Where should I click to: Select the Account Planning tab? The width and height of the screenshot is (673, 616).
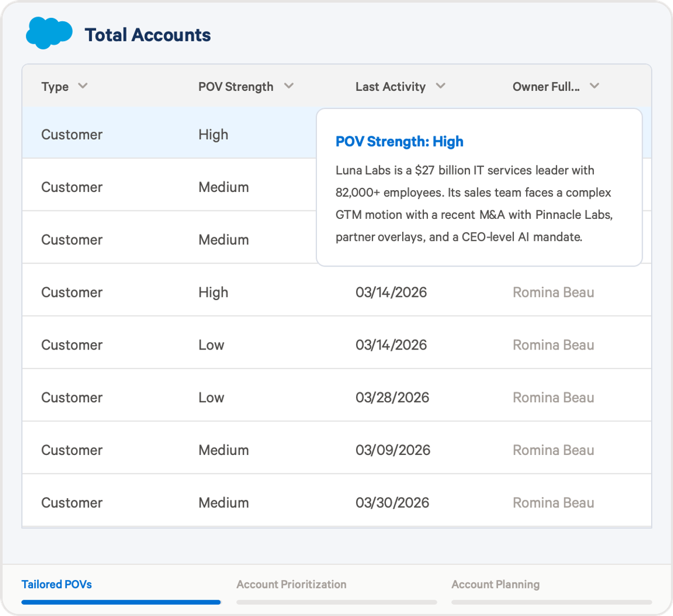click(x=495, y=584)
